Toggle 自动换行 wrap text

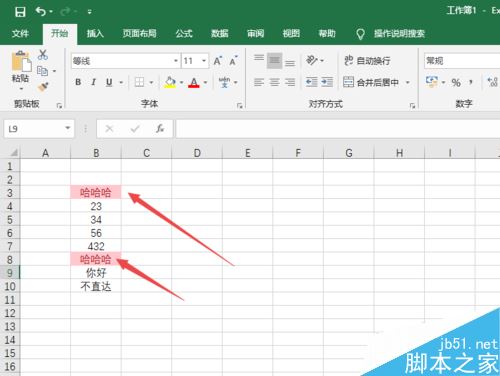(367, 61)
